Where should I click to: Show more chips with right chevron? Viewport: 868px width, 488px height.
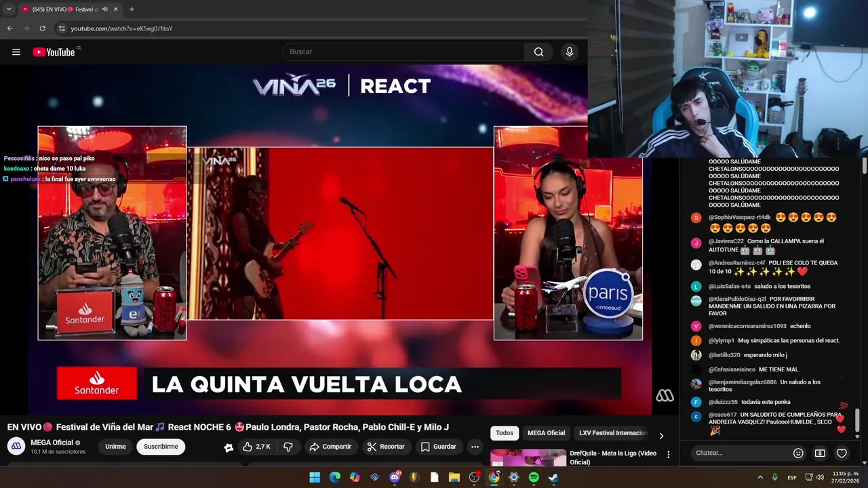tap(661, 436)
